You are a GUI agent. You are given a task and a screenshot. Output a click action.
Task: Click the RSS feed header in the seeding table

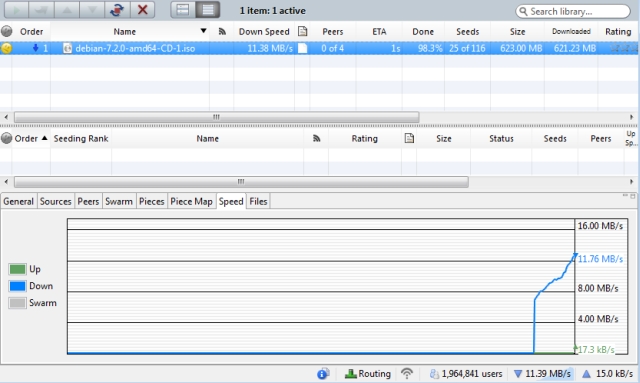point(316,138)
